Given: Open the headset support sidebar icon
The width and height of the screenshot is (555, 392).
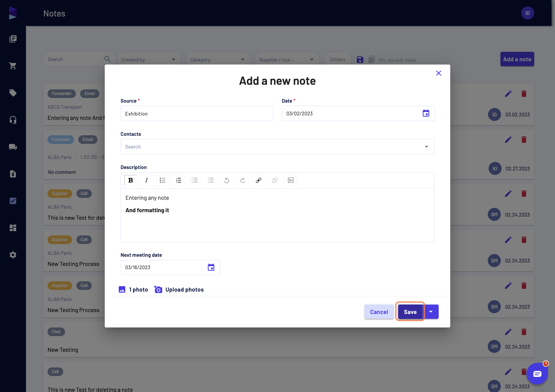Looking at the screenshot, I should point(13,120).
